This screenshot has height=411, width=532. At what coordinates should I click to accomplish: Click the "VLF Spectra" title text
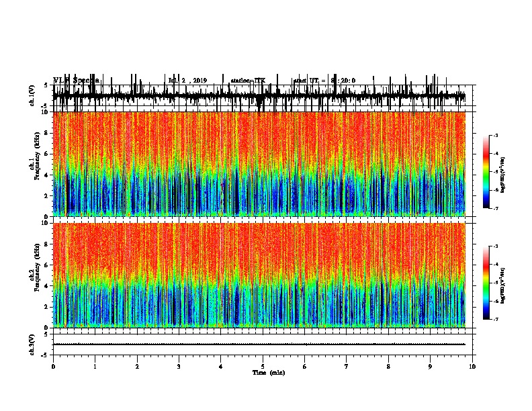pyautogui.click(x=77, y=81)
